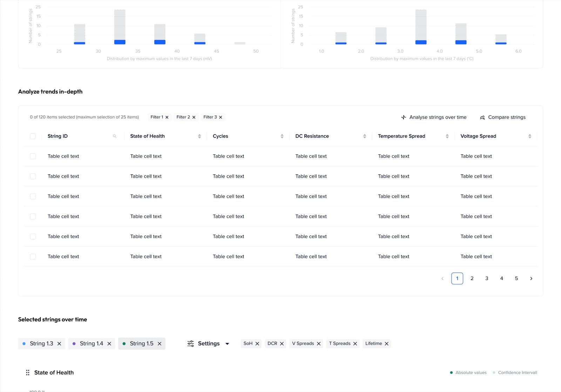Sort the Cycles column
561x392 pixels.
pos(282,136)
